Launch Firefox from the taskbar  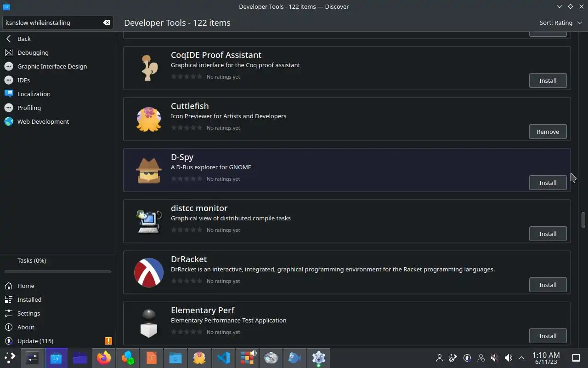click(104, 357)
